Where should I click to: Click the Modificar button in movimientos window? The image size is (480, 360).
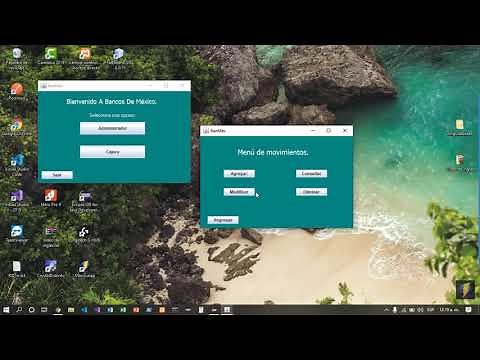click(x=239, y=192)
